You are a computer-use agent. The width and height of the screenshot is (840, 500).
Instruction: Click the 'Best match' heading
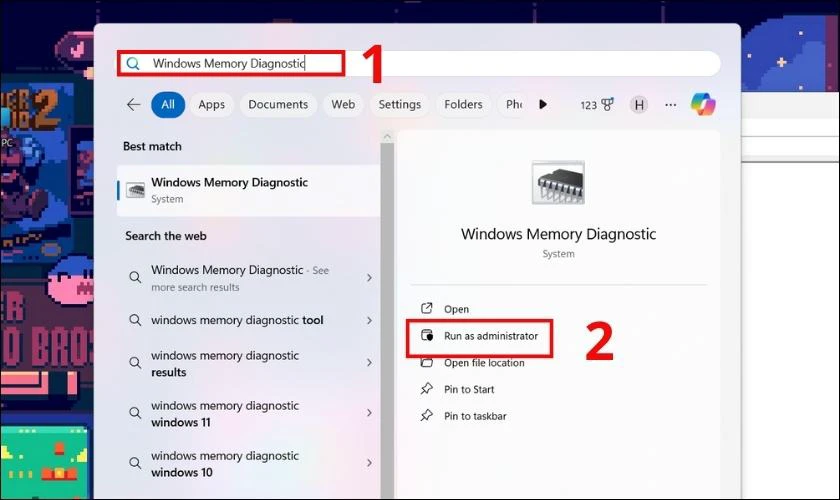click(x=152, y=146)
